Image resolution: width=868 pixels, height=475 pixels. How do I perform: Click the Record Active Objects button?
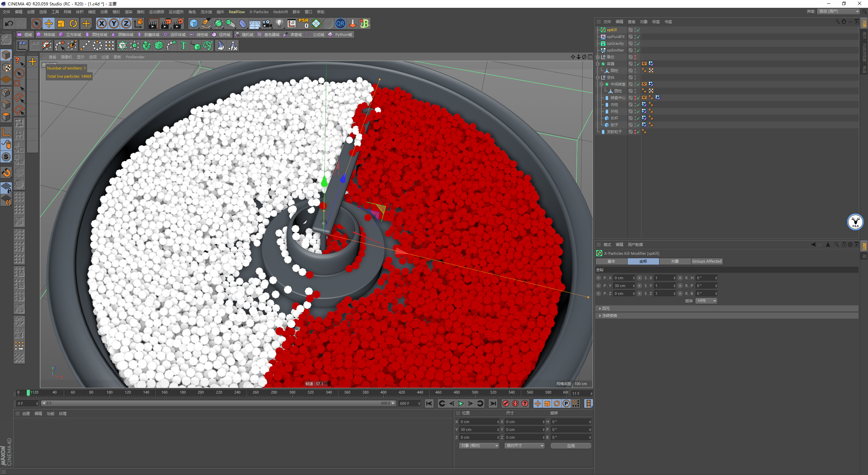506,403
